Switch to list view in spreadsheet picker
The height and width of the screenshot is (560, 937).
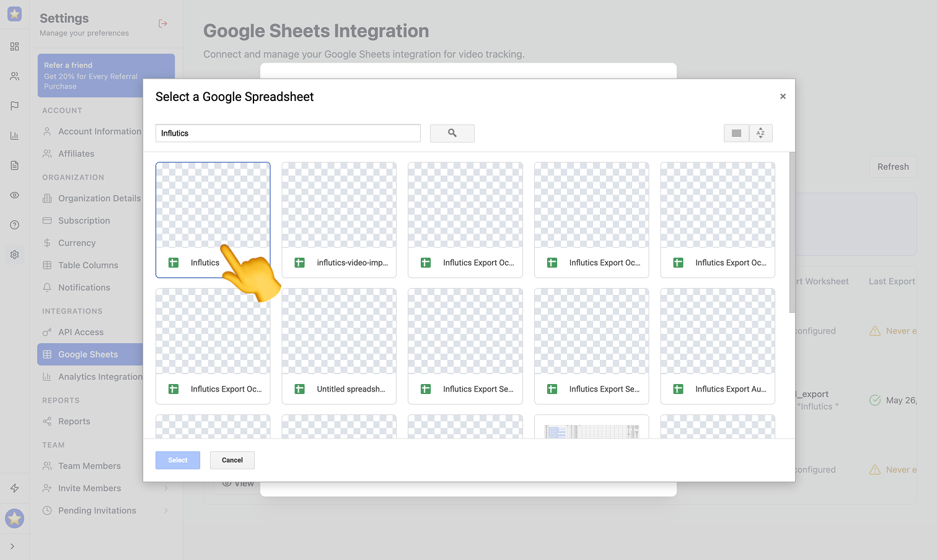(x=736, y=133)
